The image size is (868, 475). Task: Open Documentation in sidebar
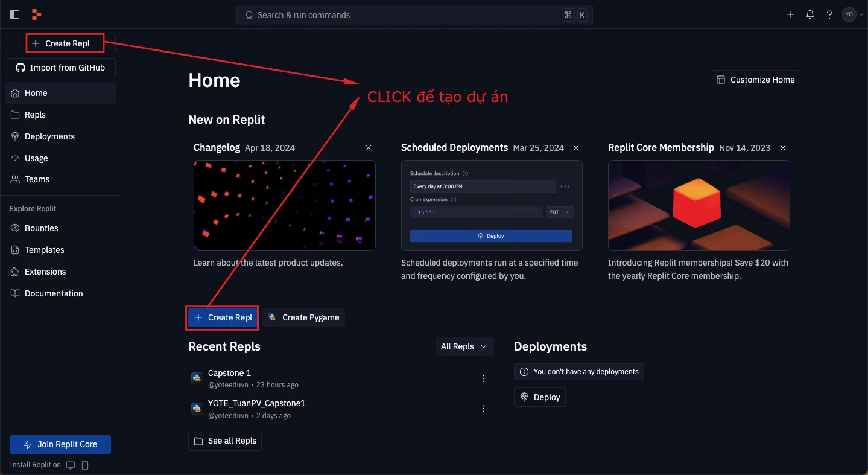[x=60, y=293]
